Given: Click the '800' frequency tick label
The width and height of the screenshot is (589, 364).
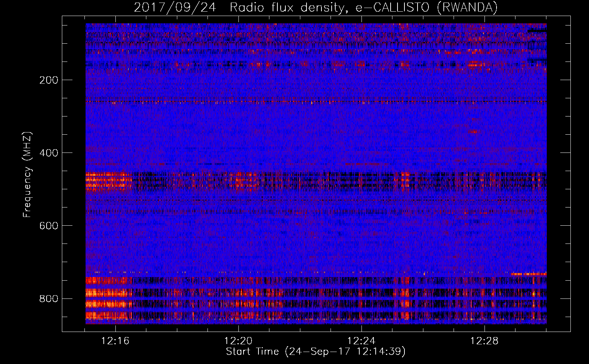Looking at the screenshot, I should pos(48,298).
